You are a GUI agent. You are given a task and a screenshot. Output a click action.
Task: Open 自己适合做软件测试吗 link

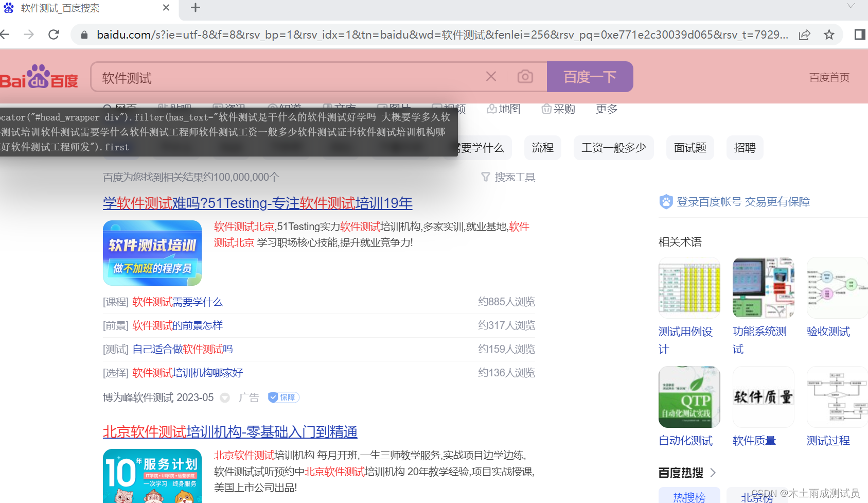click(183, 349)
